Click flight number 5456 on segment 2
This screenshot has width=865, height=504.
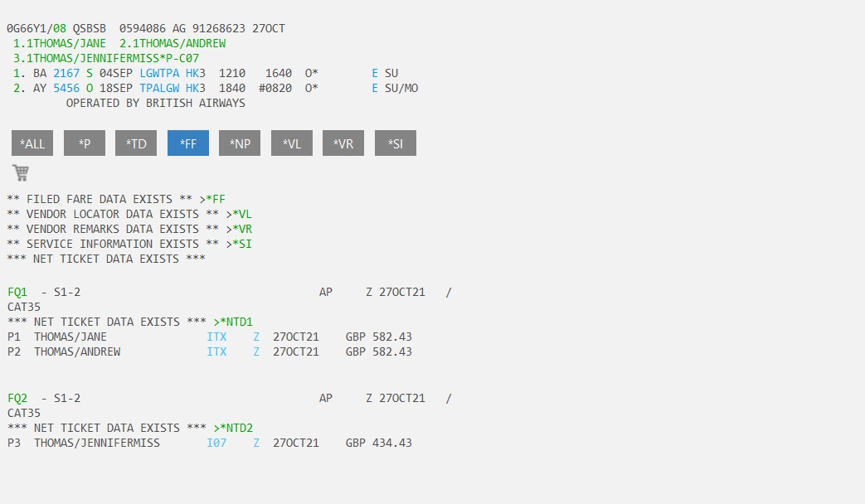[x=66, y=88]
